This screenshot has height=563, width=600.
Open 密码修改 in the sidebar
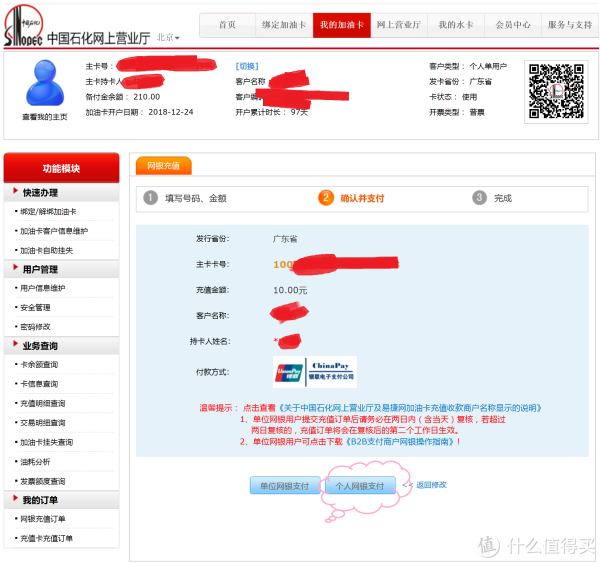35,327
